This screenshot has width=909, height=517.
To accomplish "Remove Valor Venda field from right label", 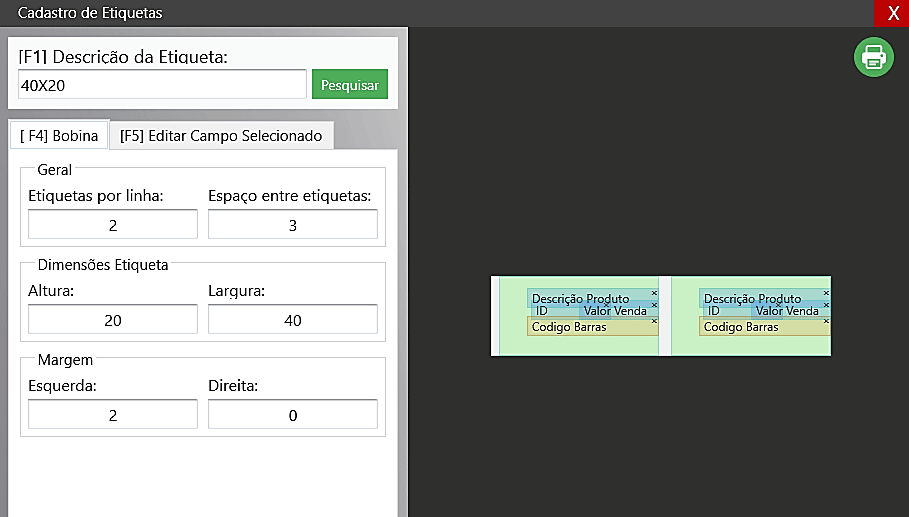I will [x=826, y=305].
